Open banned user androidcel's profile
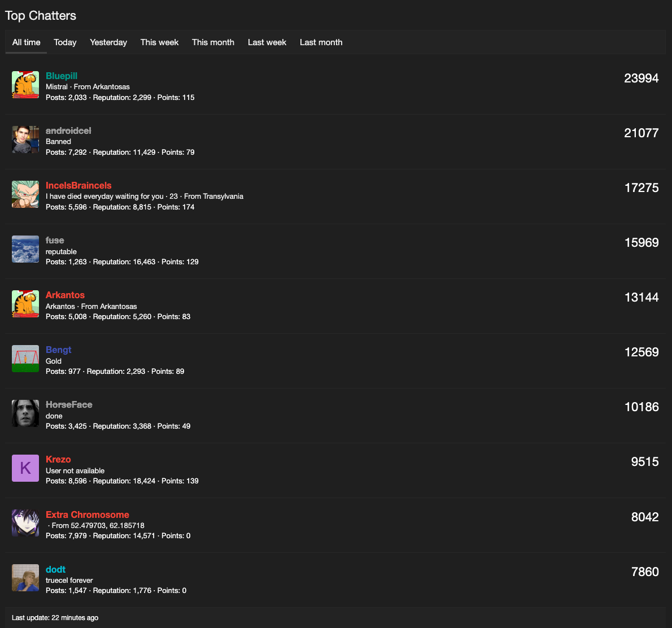This screenshot has width=672, height=628. [x=68, y=131]
